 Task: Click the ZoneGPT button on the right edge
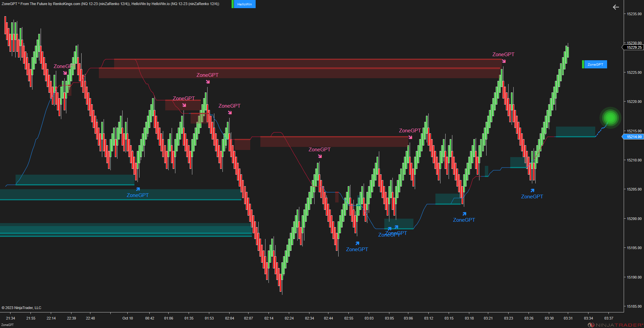point(595,64)
